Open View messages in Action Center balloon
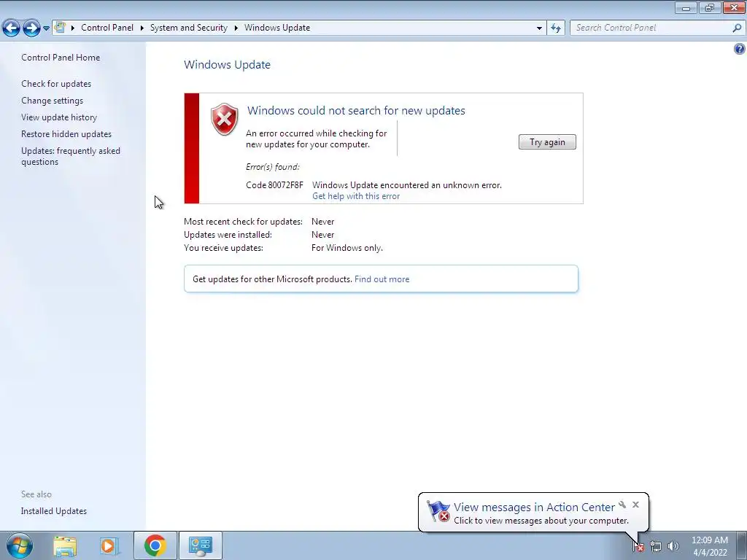The width and height of the screenshot is (747, 560). [534, 507]
